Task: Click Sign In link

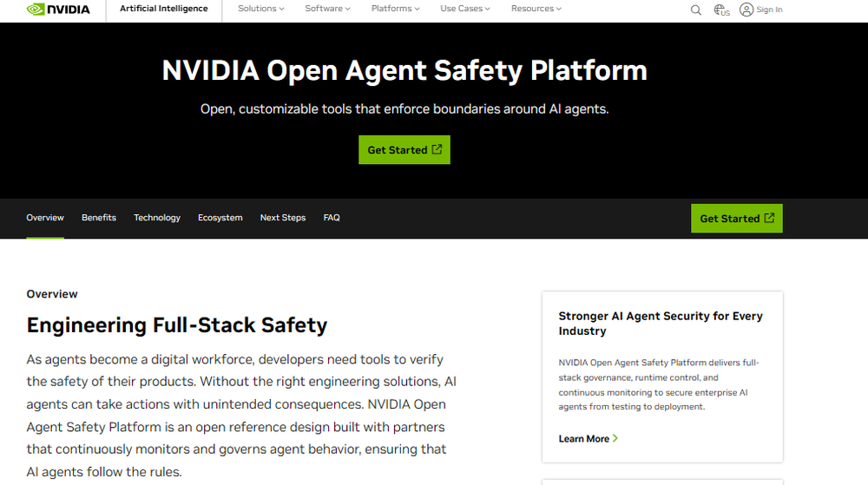Action: click(769, 10)
